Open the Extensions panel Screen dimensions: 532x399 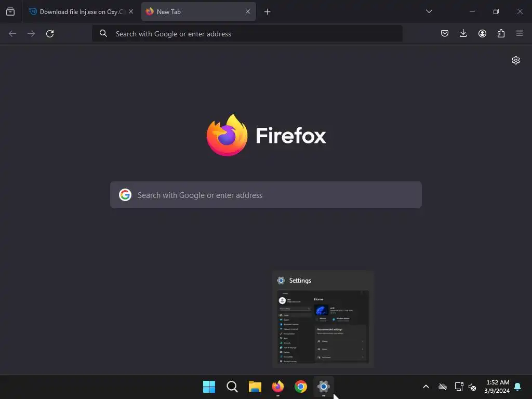click(x=501, y=33)
